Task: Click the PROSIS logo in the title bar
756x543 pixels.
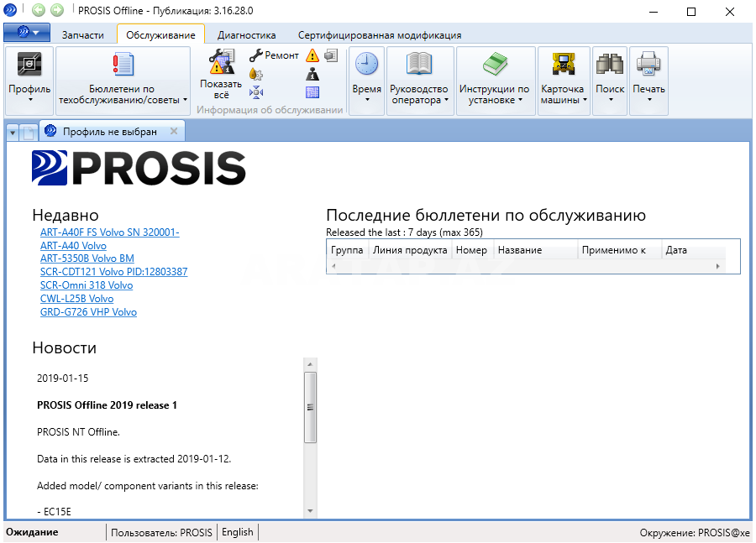Action: [x=9, y=9]
